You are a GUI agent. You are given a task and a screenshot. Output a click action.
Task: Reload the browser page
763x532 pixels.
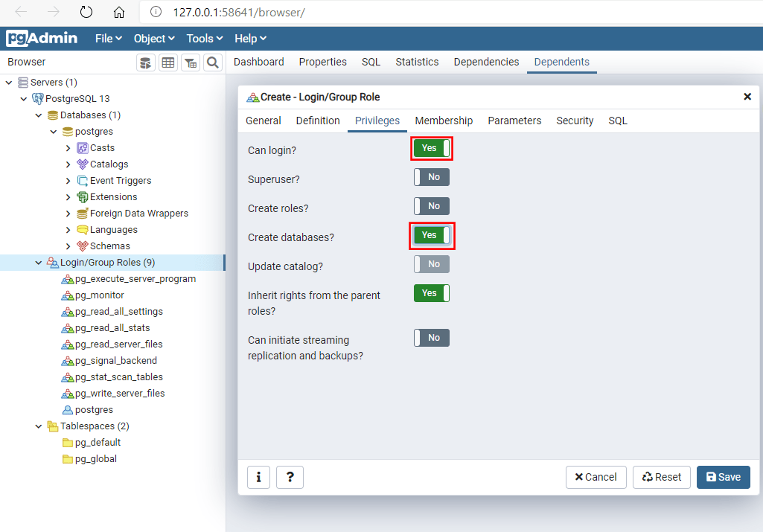[86, 13]
